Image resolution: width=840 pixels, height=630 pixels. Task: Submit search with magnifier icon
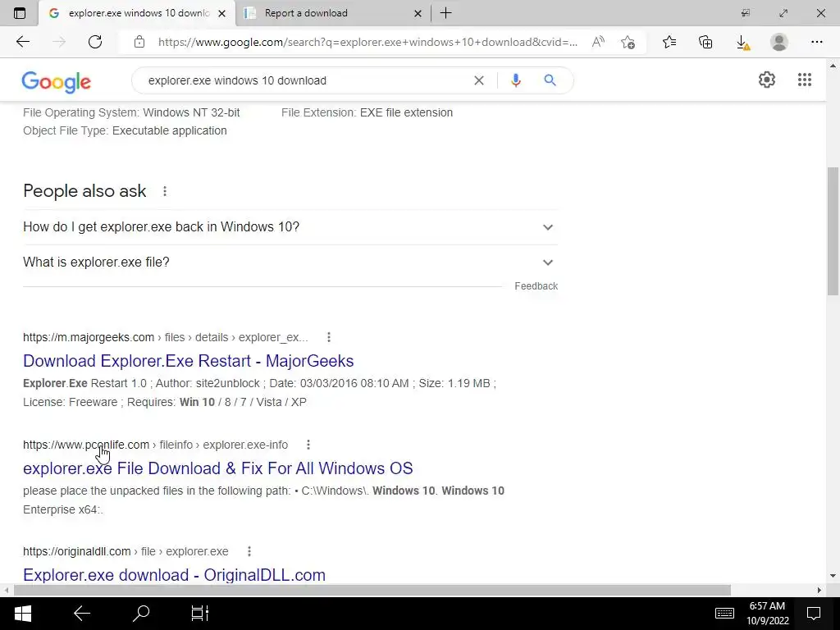click(x=550, y=80)
